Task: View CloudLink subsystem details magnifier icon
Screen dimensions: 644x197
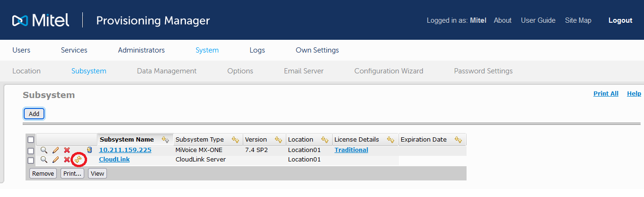Action: point(44,160)
